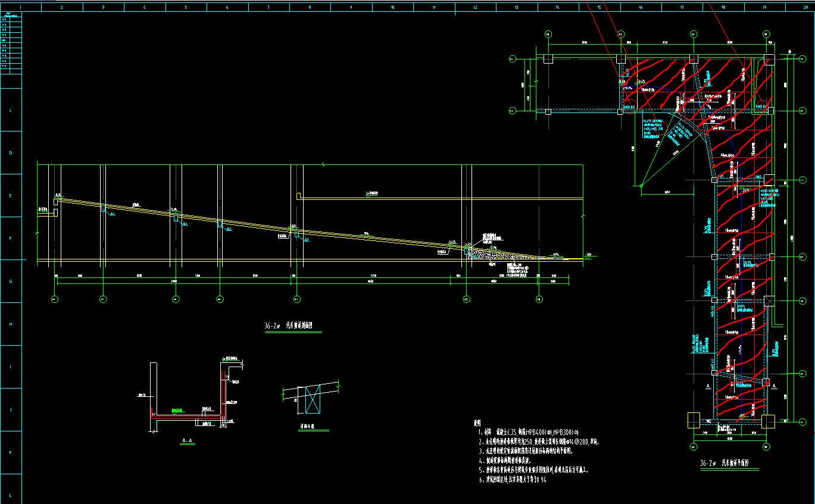Click zone number 10 in the top border
This screenshot has width=815, height=504.
coord(392,8)
